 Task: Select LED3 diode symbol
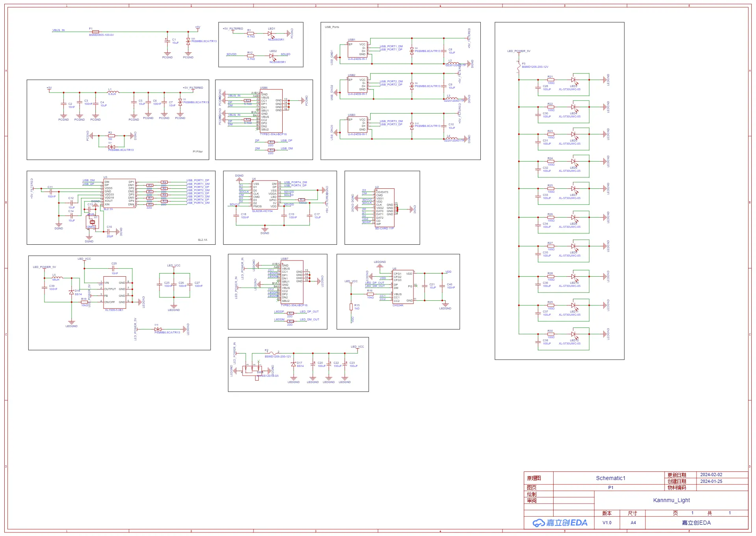pyautogui.click(x=574, y=80)
